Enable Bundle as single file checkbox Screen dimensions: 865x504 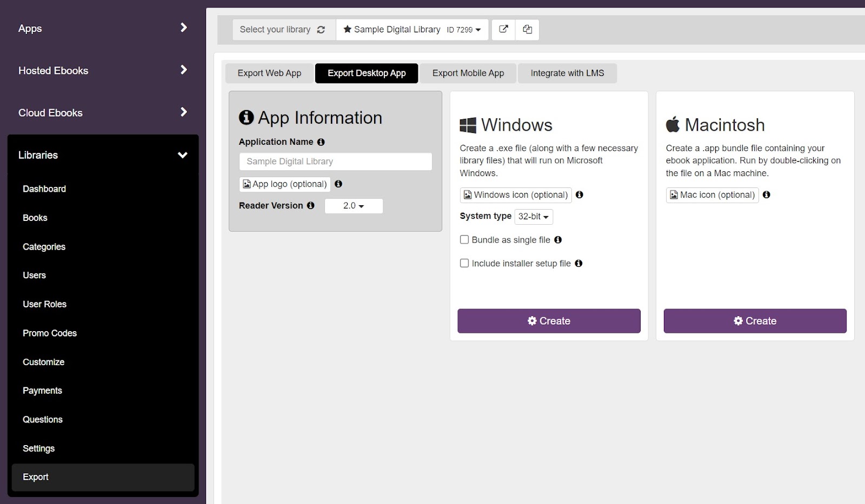coord(464,240)
